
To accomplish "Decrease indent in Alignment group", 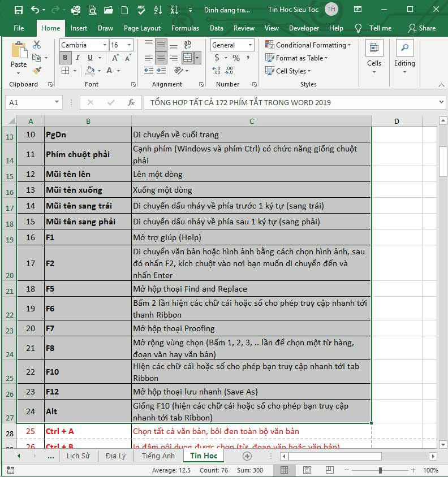I will pos(149,71).
